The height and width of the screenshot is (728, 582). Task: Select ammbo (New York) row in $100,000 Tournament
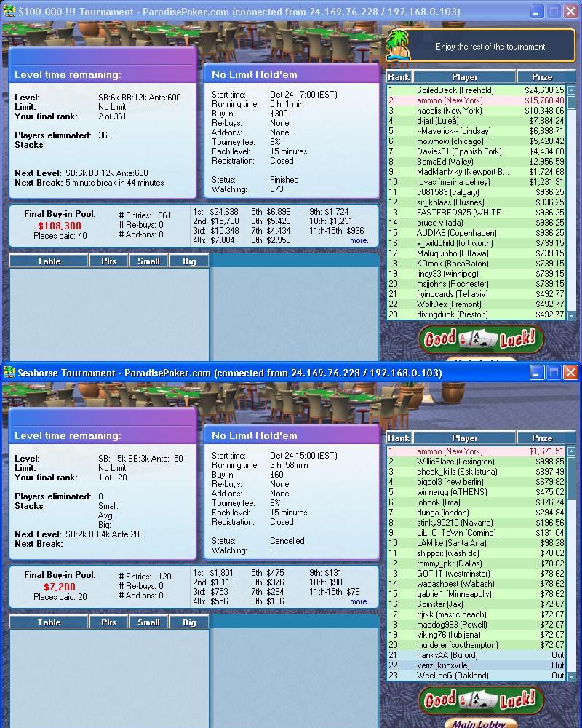coord(477,100)
